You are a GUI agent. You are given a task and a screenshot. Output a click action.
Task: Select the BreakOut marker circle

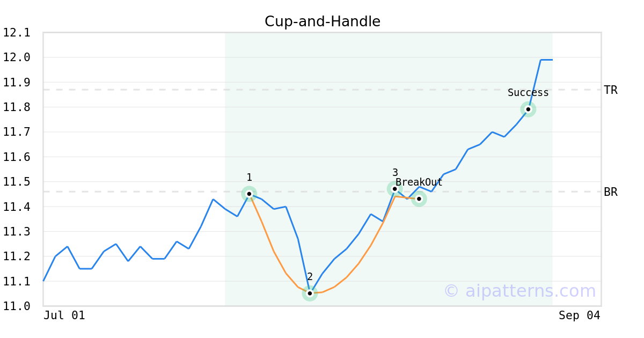419,199
